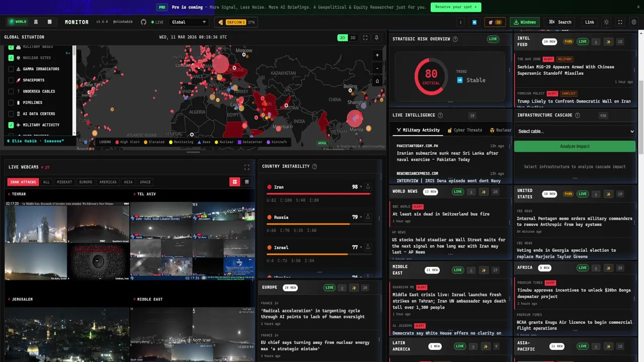The image size is (644, 362).
Task: Filter webcams by Space
Action: 145,182
